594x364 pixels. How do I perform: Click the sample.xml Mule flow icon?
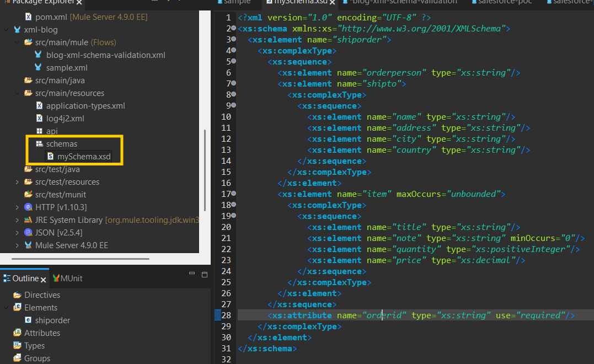(38, 68)
